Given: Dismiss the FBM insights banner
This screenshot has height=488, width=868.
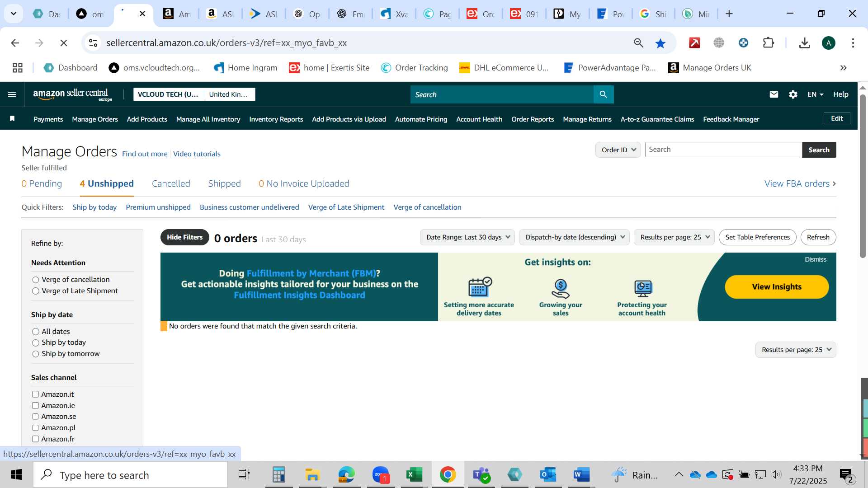Looking at the screenshot, I should pyautogui.click(x=815, y=259).
